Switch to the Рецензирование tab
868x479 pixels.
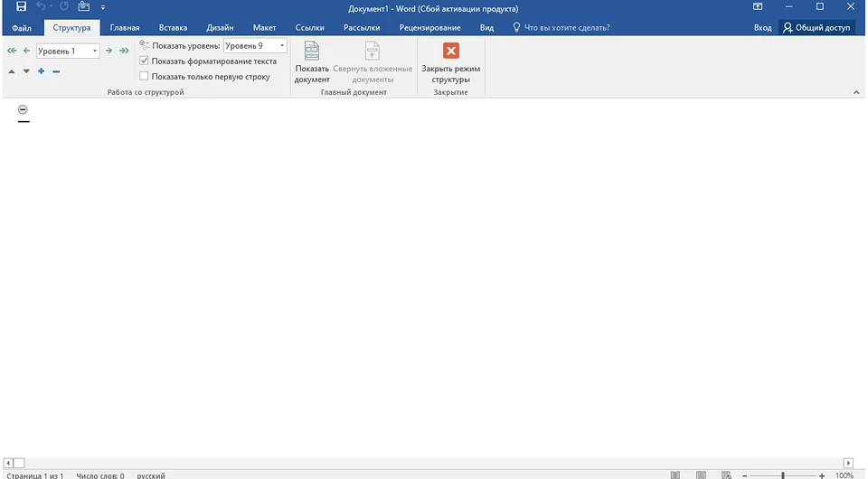(x=430, y=28)
